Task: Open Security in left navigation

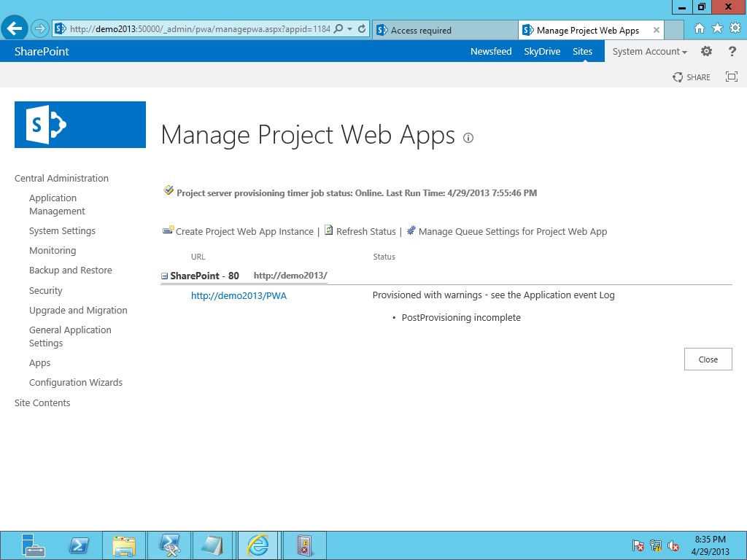Action: (46, 290)
